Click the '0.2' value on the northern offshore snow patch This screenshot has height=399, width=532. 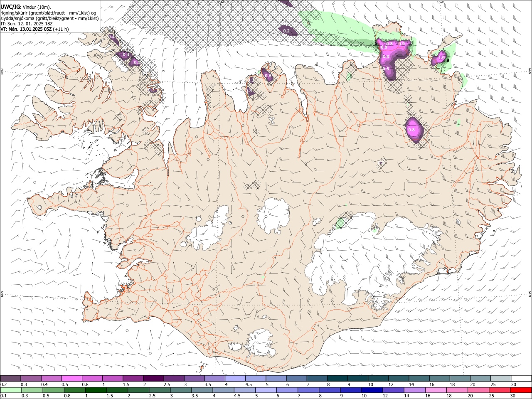tap(286, 31)
